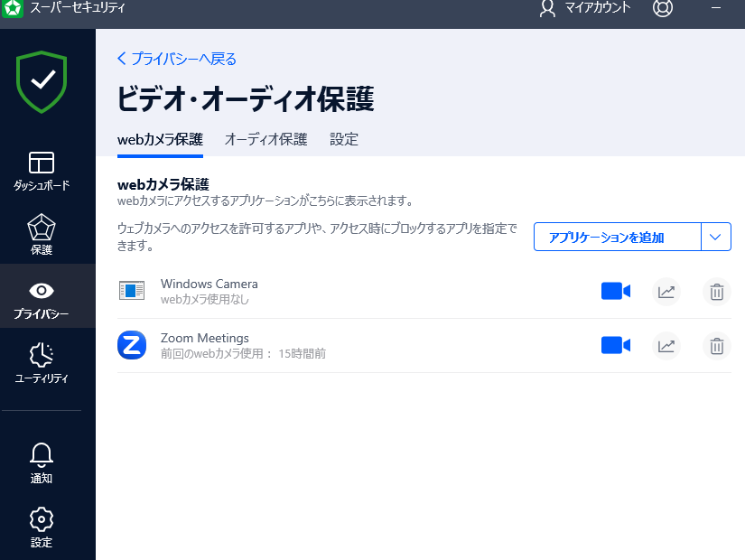The image size is (745, 560).
Task: Open the ユーティリティ sidebar section
Action: pos(42,363)
